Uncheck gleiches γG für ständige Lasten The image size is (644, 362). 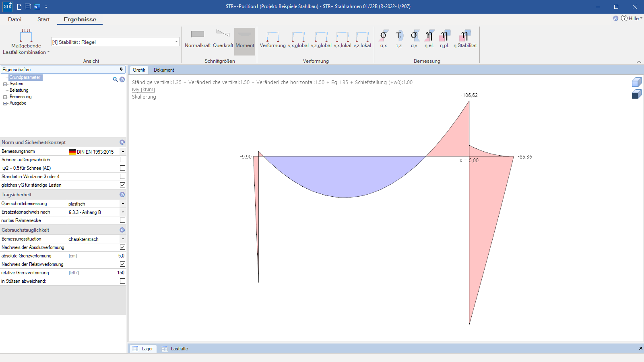122,185
